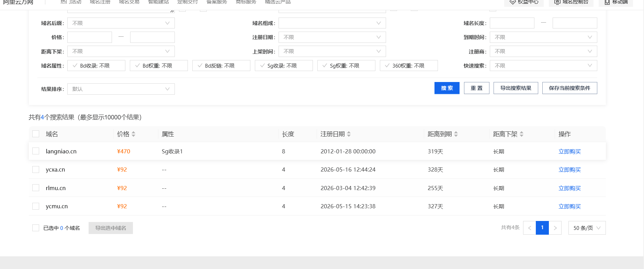This screenshot has height=269, width=644.
Task: Open the 域名交易 navigation menu
Action: coord(129,2)
